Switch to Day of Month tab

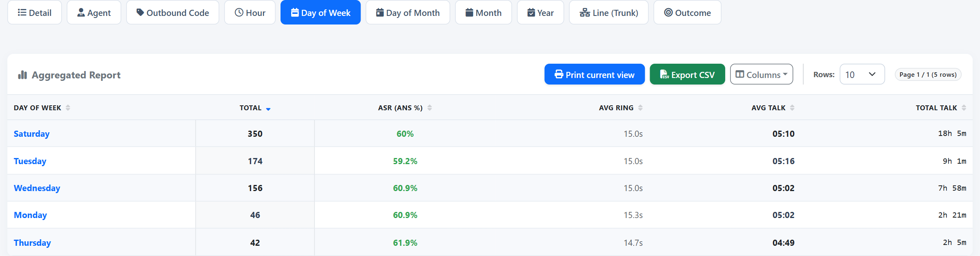click(x=408, y=13)
